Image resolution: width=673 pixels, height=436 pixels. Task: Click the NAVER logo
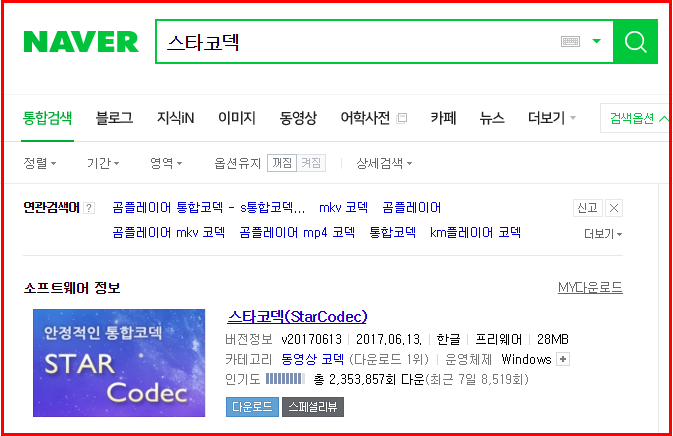click(x=81, y=42)
